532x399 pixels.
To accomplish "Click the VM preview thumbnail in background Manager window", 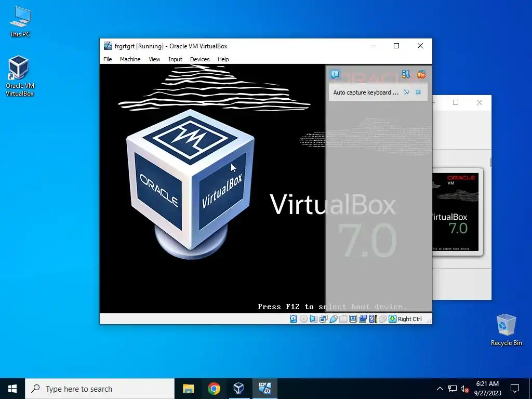I will 457,212.
